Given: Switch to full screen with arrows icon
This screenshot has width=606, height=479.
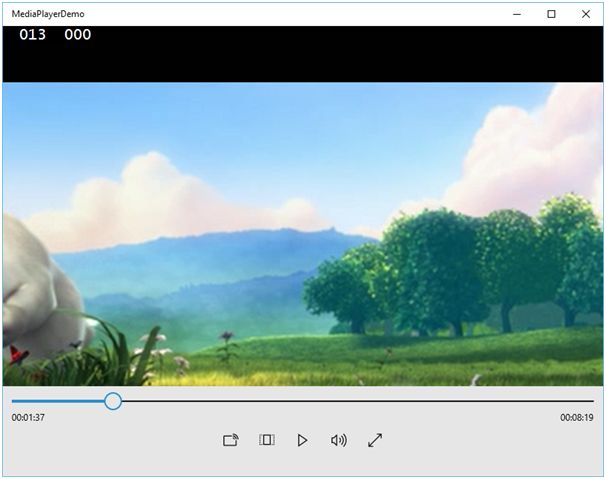Looking at the screenshot, I should 375,440.
